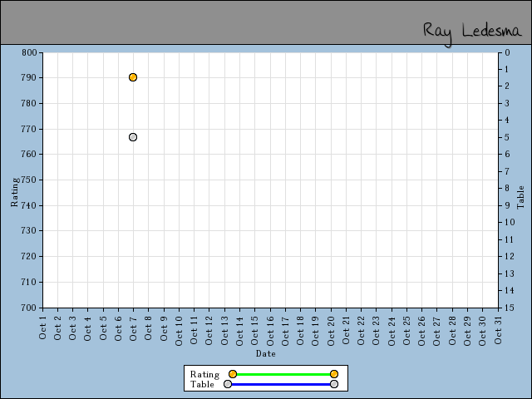Click the '700' rating axis value
The height and width of the screenshot is (399, 532).
[29, 308]
